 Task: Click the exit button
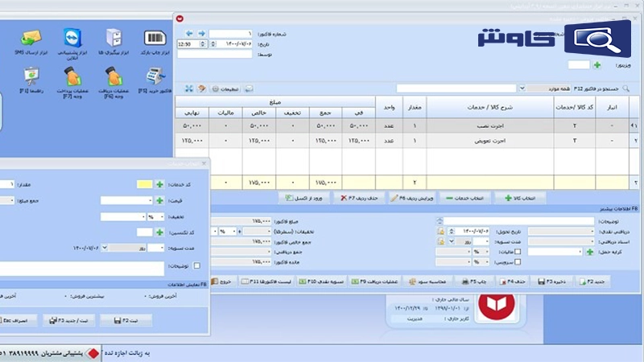[222, 282]
